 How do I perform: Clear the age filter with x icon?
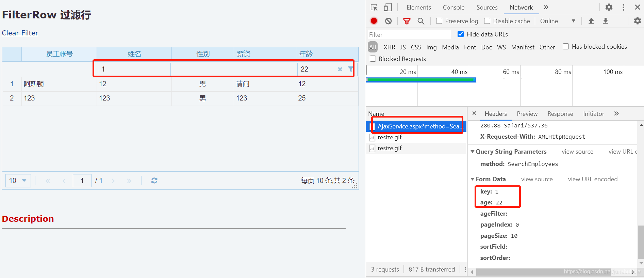tap(340, 69)
